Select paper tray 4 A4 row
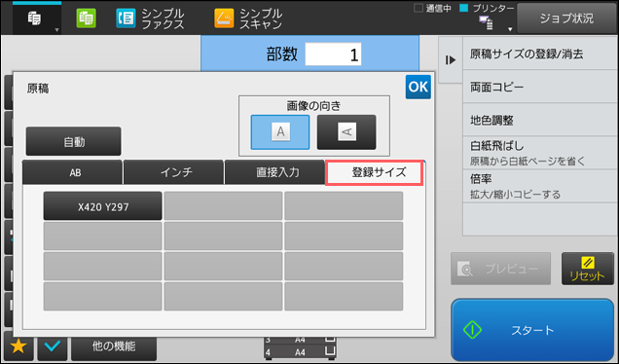The width and height of the screenshot is (619, 364). point(300,351)
